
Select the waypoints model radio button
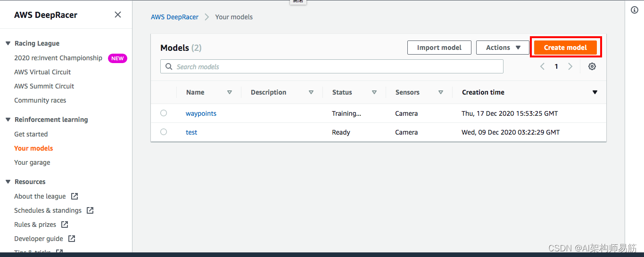coord(164,113)
